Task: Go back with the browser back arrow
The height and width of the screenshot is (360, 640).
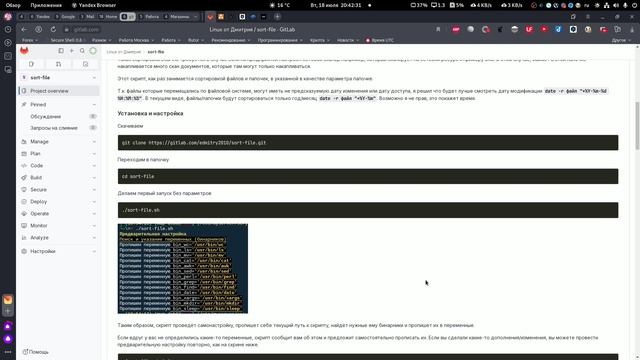Action: tap(24, 29)
